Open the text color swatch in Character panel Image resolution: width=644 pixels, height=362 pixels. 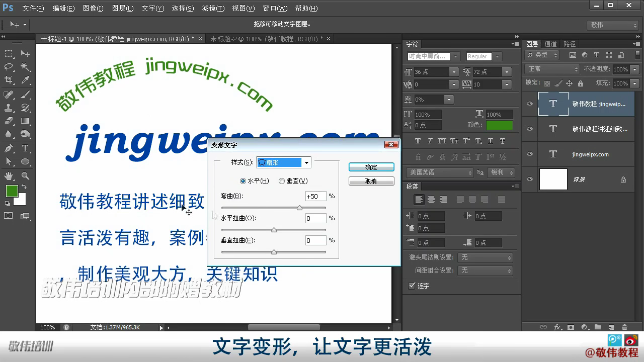(x=500, y=125)
